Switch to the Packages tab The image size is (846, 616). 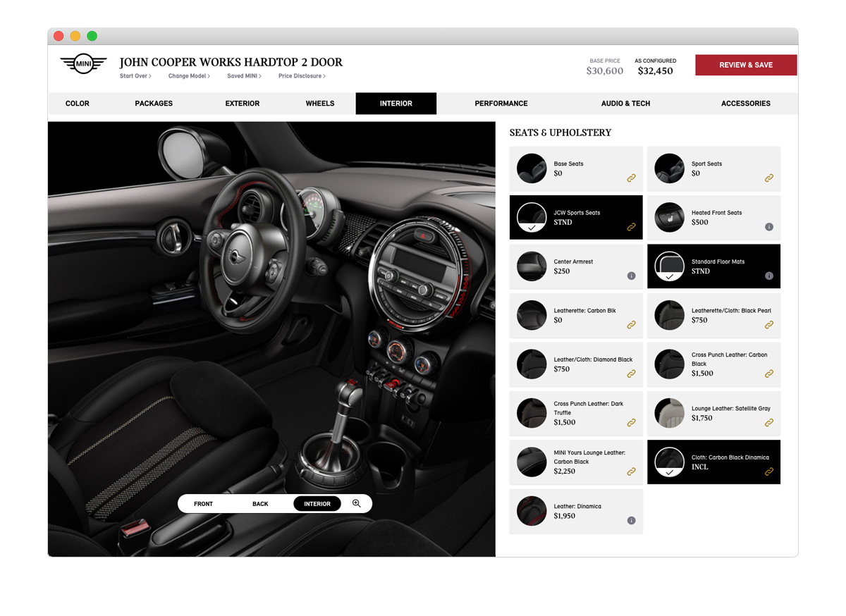click(154, 104)
